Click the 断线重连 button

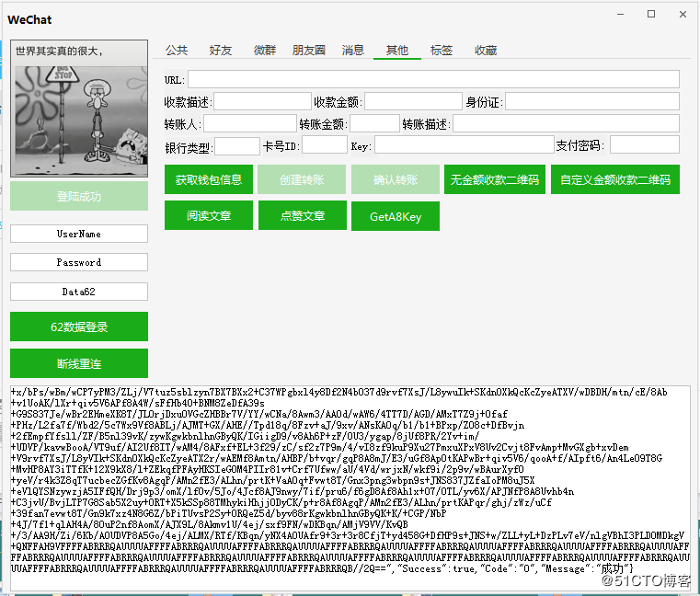pyautogui.click(x=79, y=363)
